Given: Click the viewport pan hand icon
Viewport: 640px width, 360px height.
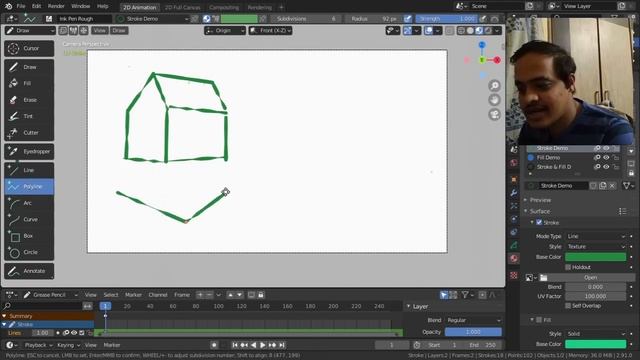Looking at the screenshot, I should (x=494, y=100).
